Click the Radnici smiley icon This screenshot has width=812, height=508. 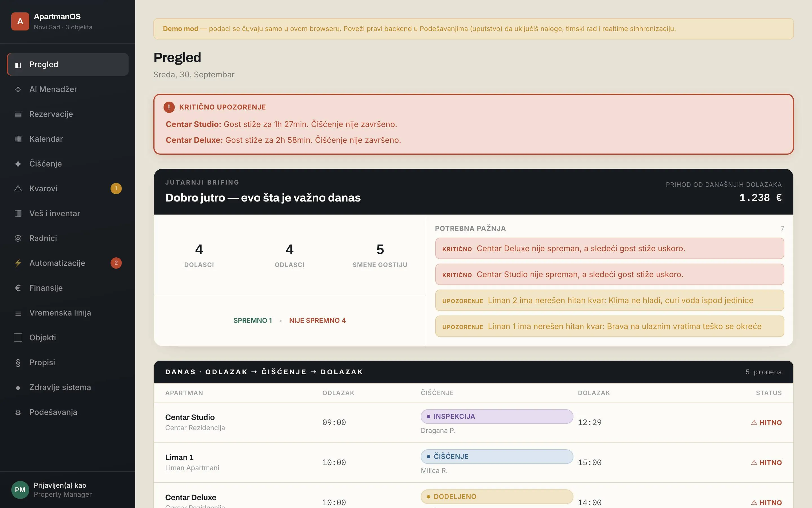point(18,238)
